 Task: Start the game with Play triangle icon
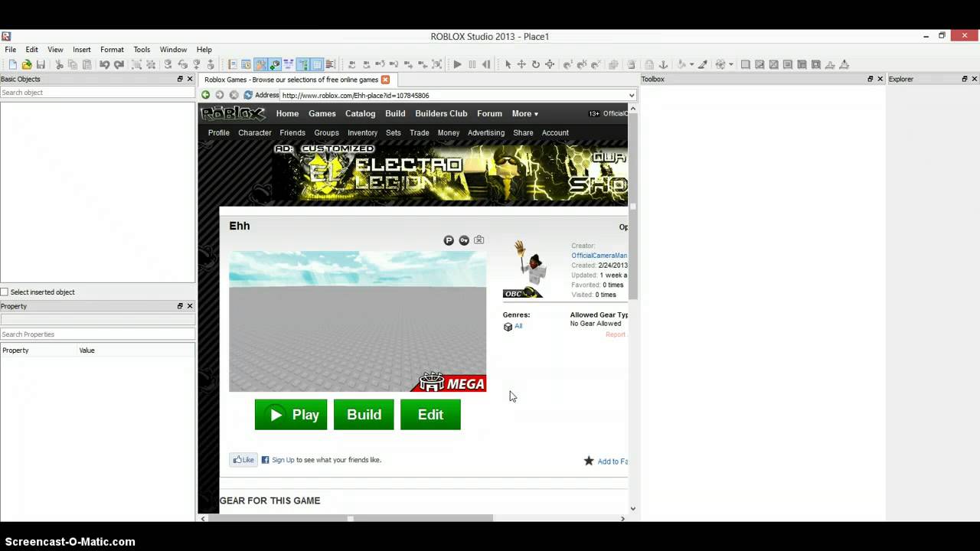click(457, 64)
